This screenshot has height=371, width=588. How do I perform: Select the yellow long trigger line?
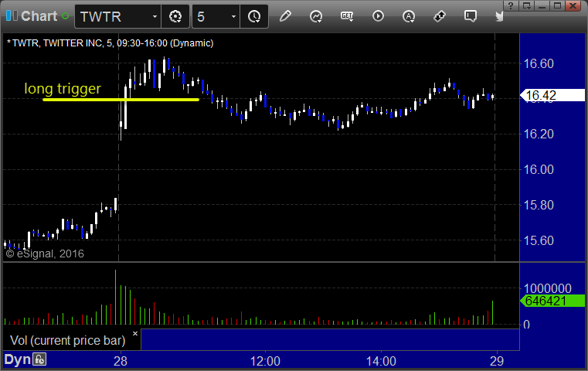point(121,100)
